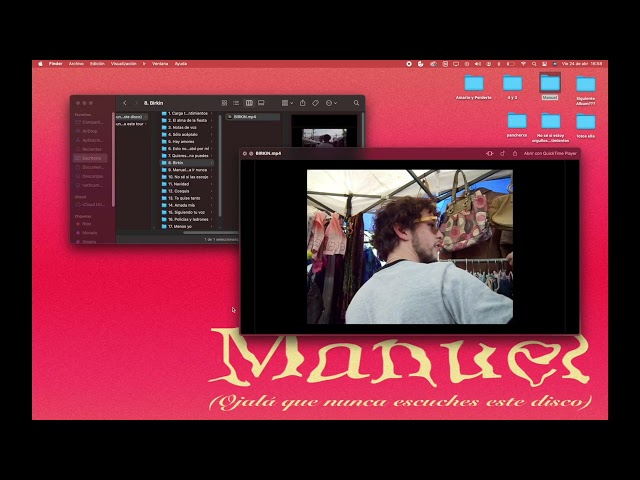640x480 pixels.
Task: Click 'Abrir con QuickTime Player' button
Action: [x=550, y=153]
